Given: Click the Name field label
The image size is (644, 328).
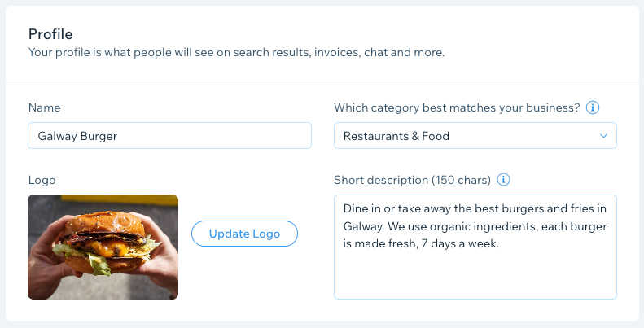Looking at the screenshot, I should tap(44, 107).
